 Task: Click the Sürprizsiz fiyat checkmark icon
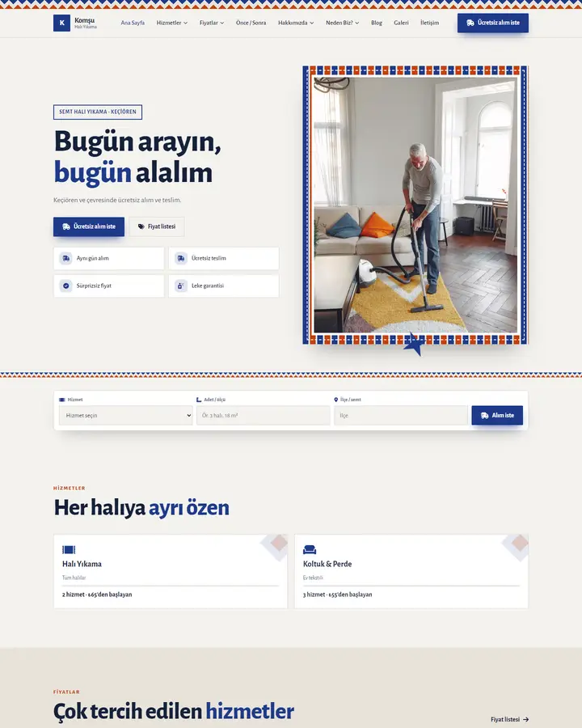pyautogui.click(x=66, y=286)
